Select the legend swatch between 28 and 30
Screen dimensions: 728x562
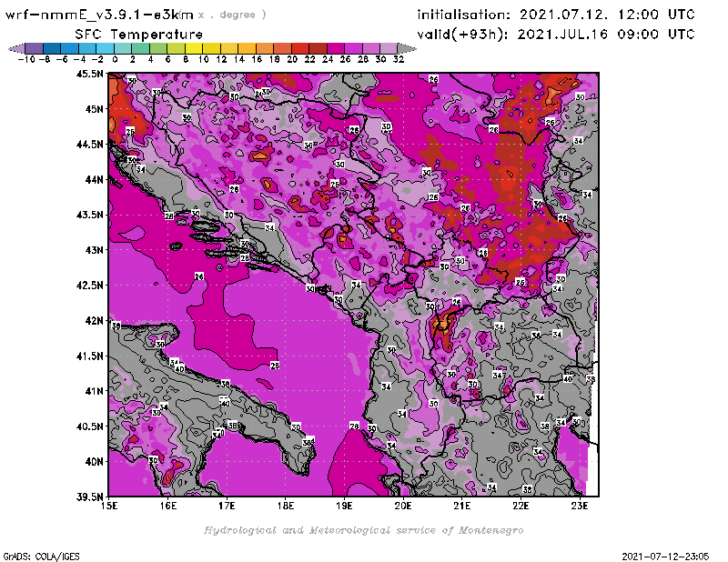click(x=370, y=48)
